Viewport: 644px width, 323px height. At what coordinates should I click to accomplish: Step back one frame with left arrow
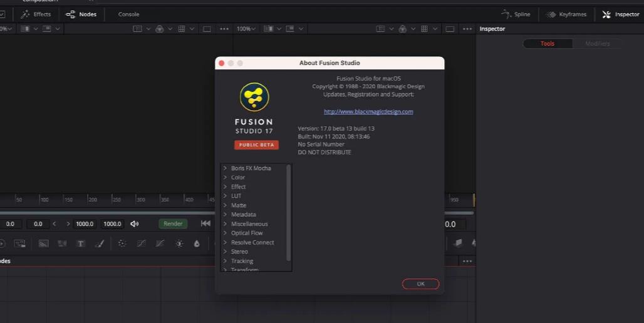(x=55, y=223)
